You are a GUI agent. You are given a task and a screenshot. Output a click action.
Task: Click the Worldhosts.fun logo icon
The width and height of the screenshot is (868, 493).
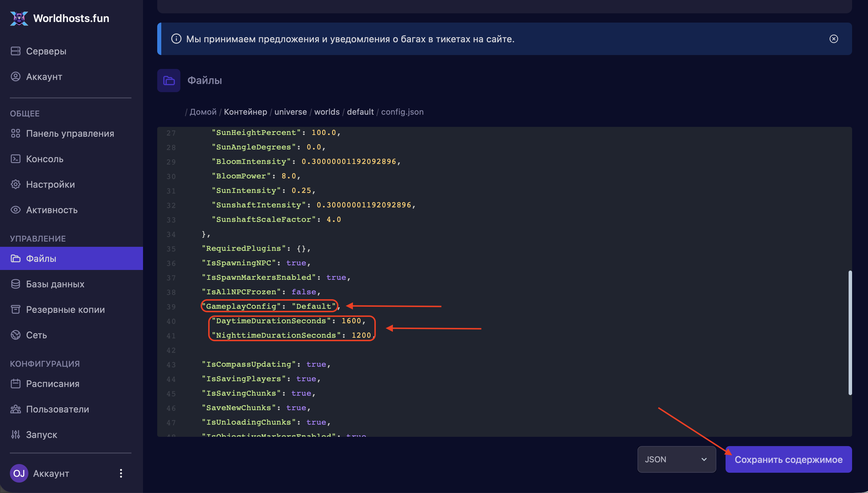(19, 18)
